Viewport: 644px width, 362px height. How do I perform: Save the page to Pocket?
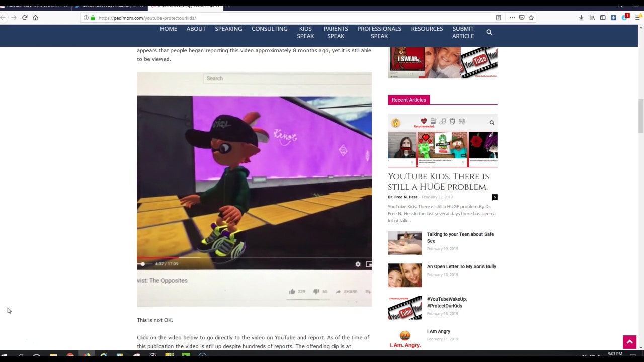click(x=522, y=18)
